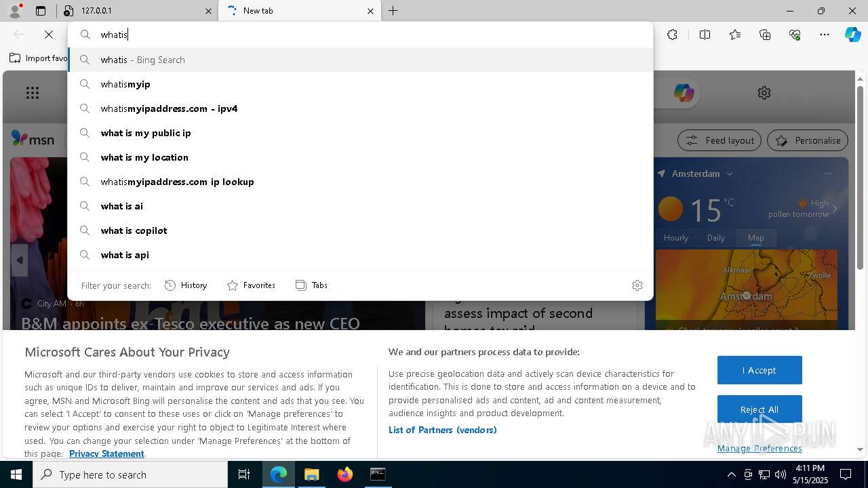Choose 'what is my location' suggestion
This screenshot has height=488, width=868.
pyautogui.click(x=361, y=157)
